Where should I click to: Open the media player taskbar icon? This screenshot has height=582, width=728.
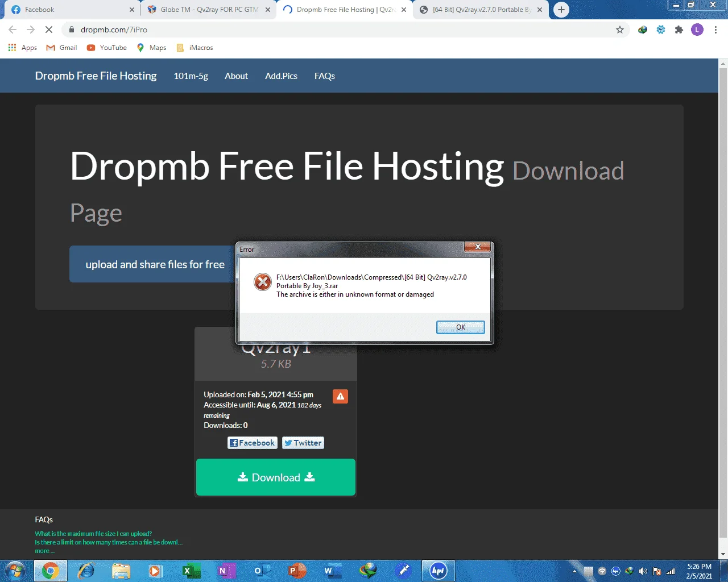[155, 571]
